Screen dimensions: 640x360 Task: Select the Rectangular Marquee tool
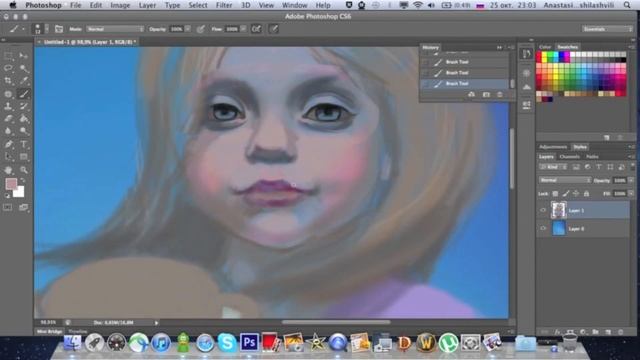coord(8,55)
